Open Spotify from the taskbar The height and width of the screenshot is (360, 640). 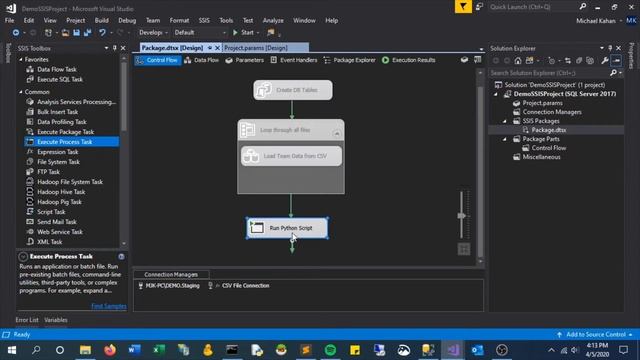(x=330, y=350)
